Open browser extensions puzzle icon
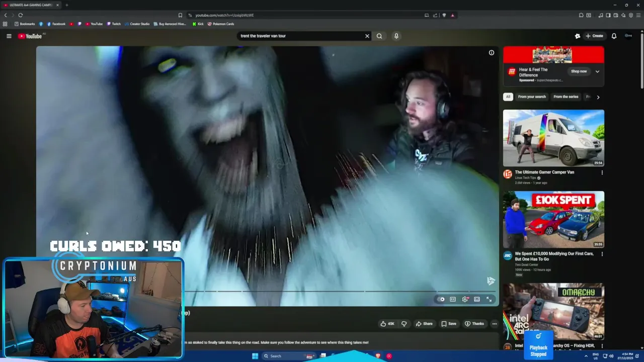The image size is (644, 362). [581, 15]
